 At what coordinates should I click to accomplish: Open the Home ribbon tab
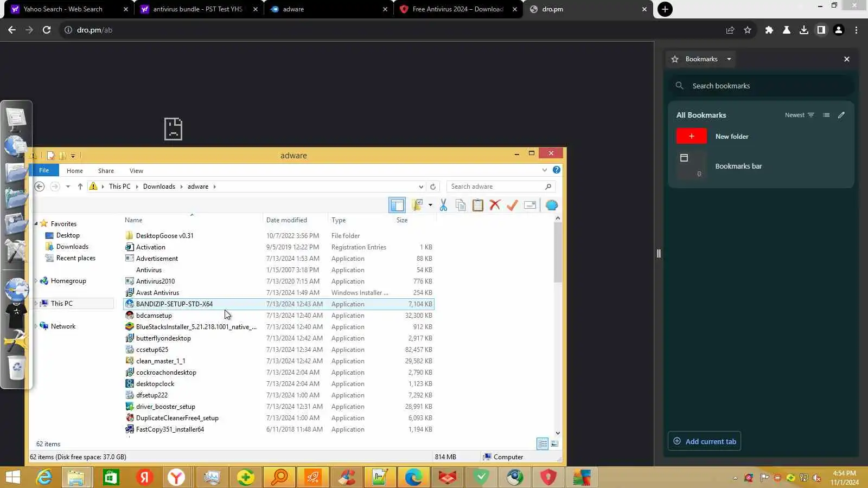[x=75, y=171]
